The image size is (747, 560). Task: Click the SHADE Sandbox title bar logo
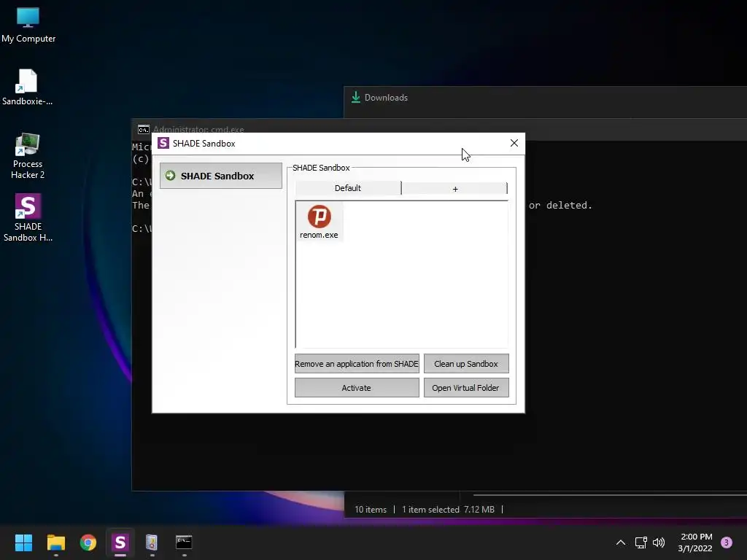163,144
